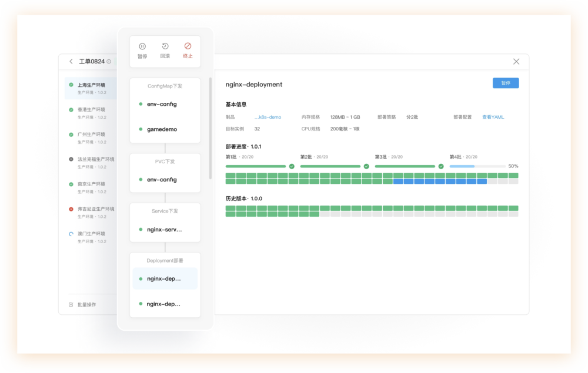Click the 目标实例 value 32

click(x=257, y=129)
